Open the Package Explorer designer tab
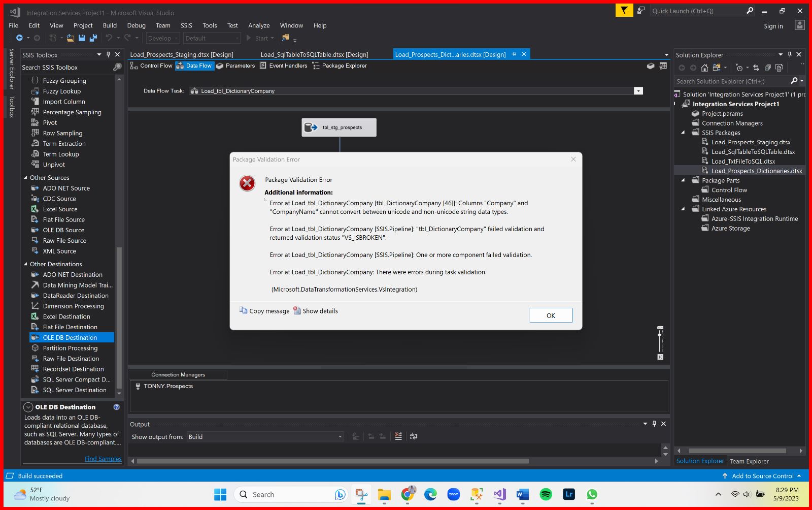The height and width of the screenshot is (510, 812). [339, 66]
